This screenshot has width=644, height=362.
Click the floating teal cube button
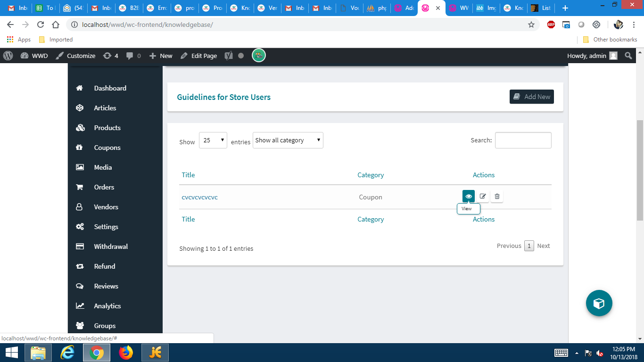pos(599,303)
